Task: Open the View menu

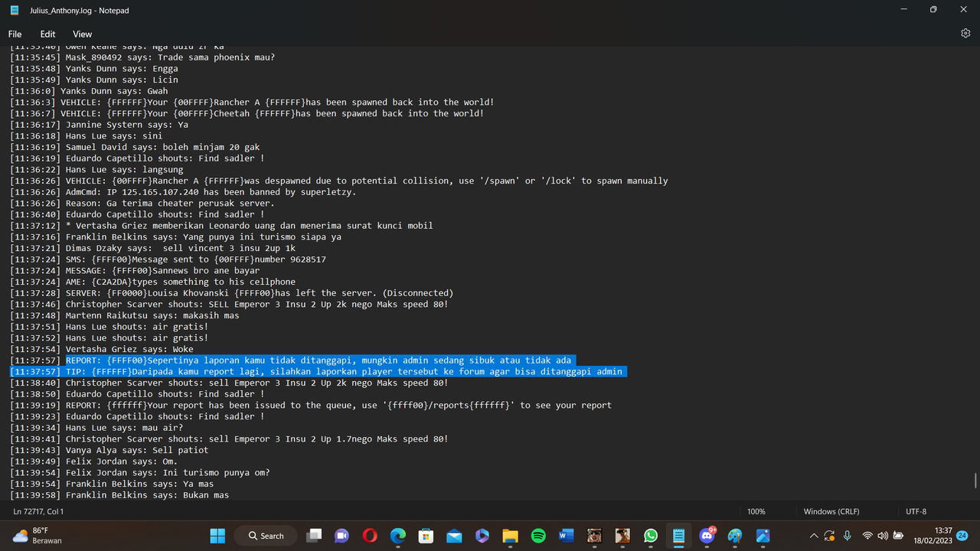Action: click(82, 34)
